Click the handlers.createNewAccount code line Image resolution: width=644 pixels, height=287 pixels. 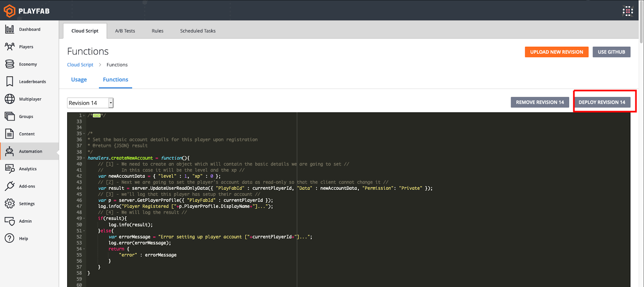click(x=138, y=158)
